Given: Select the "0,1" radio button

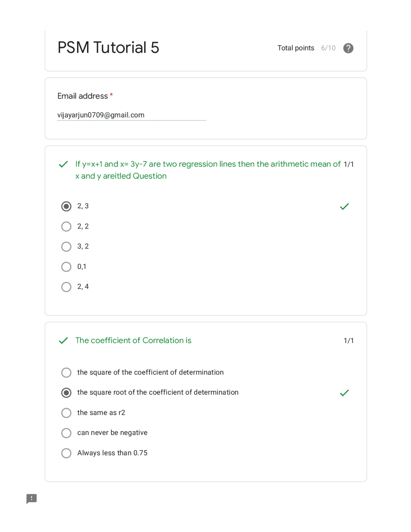Looking at the screenshot, I should coord(66,266).
